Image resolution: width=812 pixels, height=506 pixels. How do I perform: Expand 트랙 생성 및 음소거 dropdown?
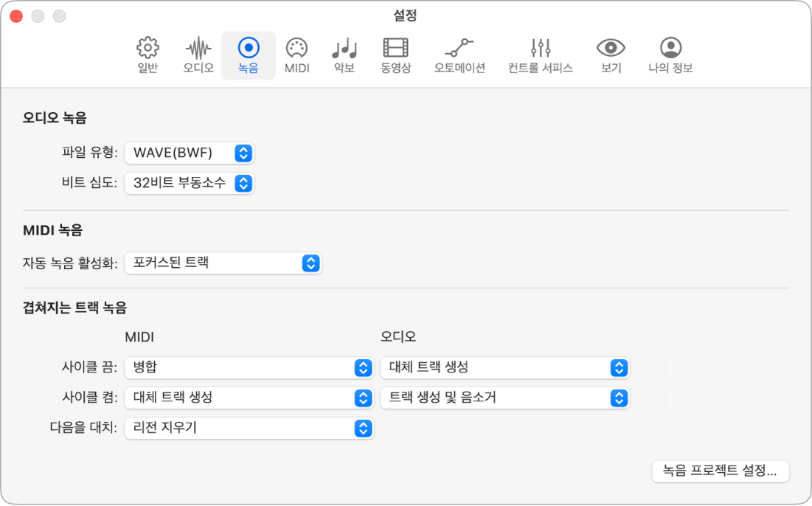[504, 398]
